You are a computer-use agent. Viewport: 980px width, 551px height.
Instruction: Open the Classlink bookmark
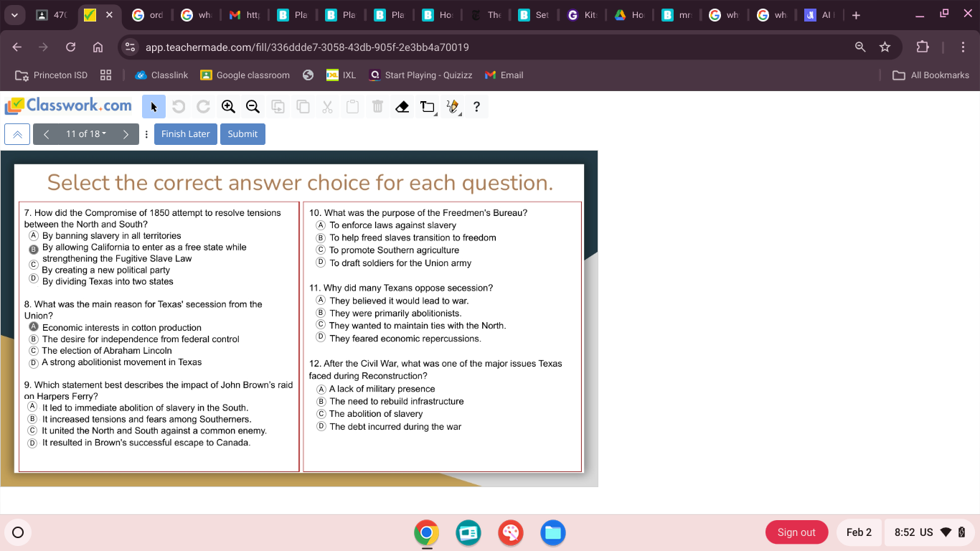pos(161,75)
